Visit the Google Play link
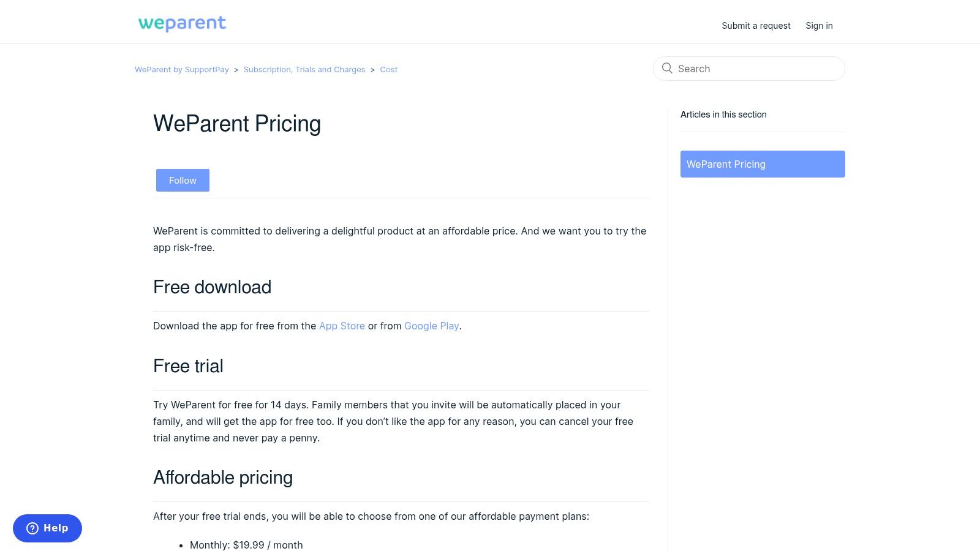The image size is (980, 551). [x=431, y=326]
